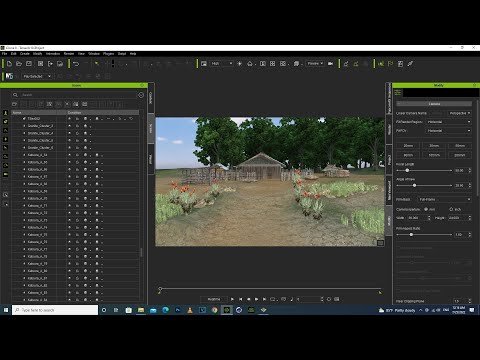Click the light sun icon in the toolbar

pyautogui.click(x=240, y=63)
